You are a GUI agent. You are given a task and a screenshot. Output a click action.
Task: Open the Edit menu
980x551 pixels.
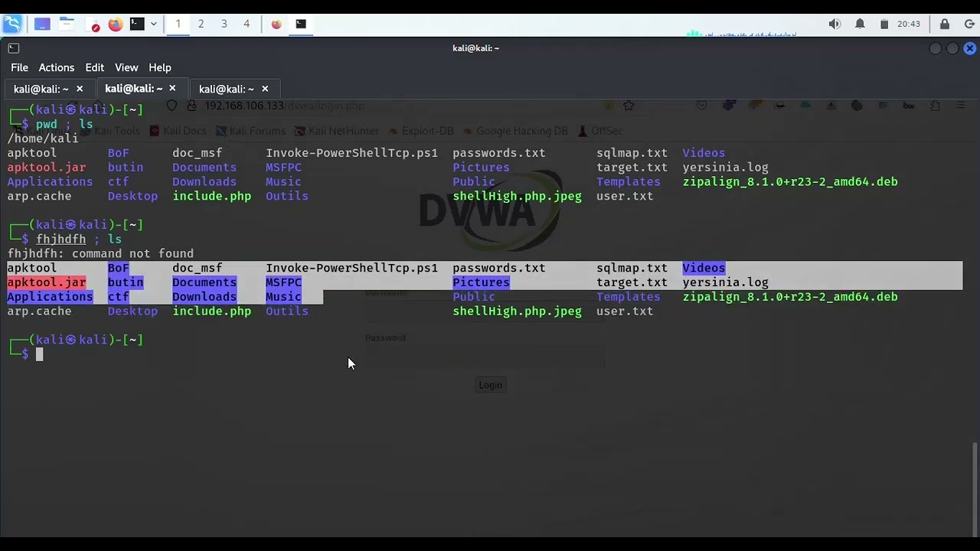click(x=94, y=67)
